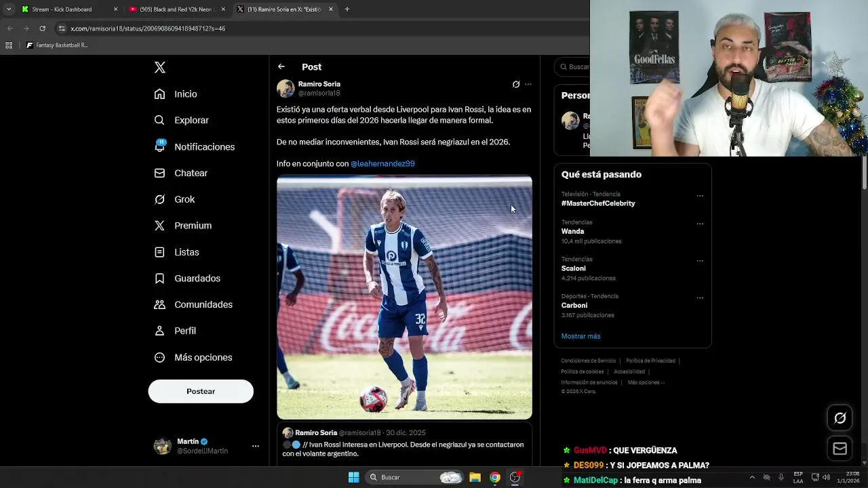Go back using the Post arrow
Image resolution: width=868 pixels, height=488 pixels.
(281, 66)
